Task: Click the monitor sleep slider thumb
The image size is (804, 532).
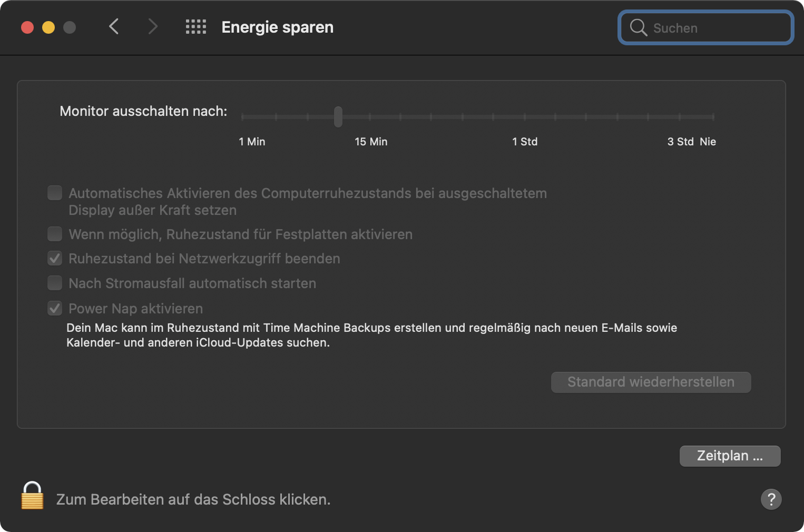Action: [x=338, y=116]
